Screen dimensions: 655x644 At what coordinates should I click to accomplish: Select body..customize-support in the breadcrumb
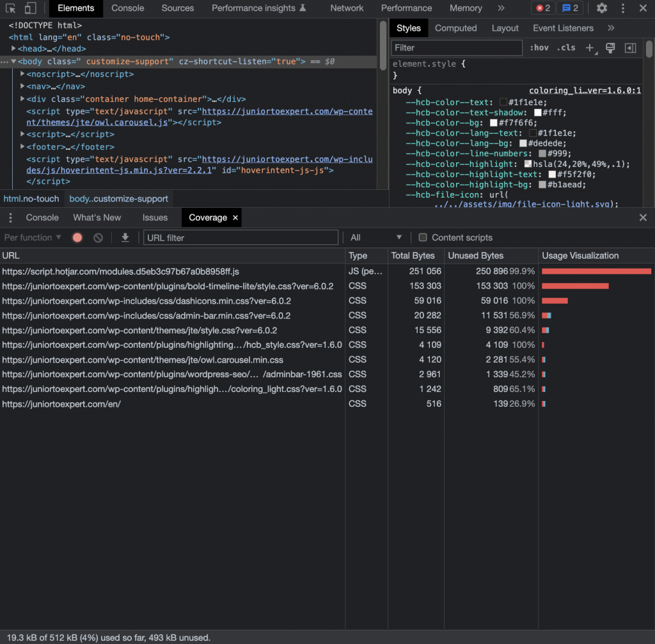coord(118,198)
